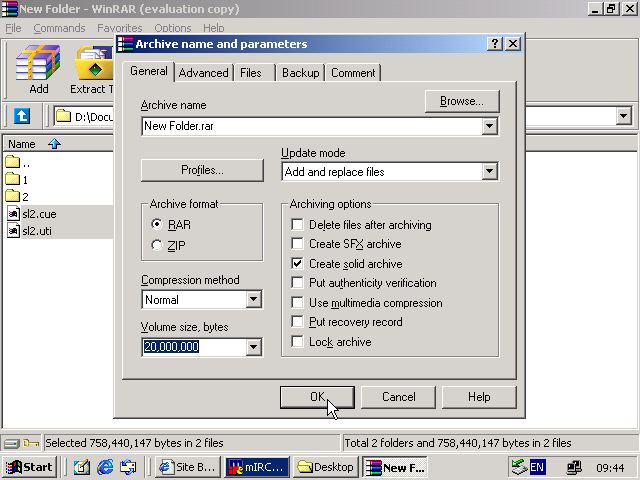
Task: Click the dialog Help button
Action: [x=479, y=397]
